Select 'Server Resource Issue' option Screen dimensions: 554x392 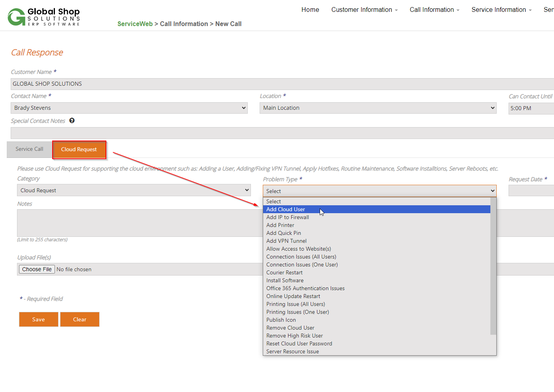(377, 351)
